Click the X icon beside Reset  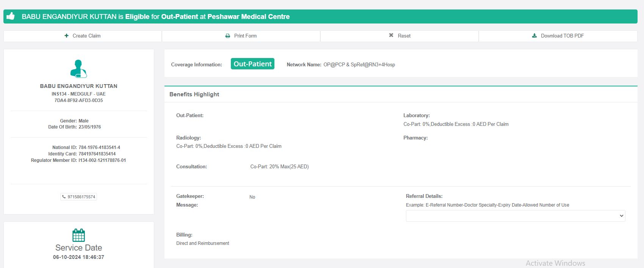[391, 35]
